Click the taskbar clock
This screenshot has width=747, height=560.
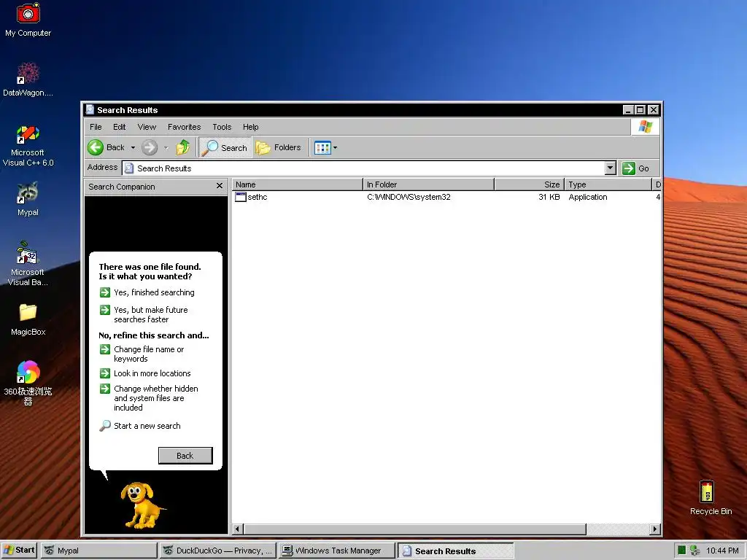pos(722,551)
